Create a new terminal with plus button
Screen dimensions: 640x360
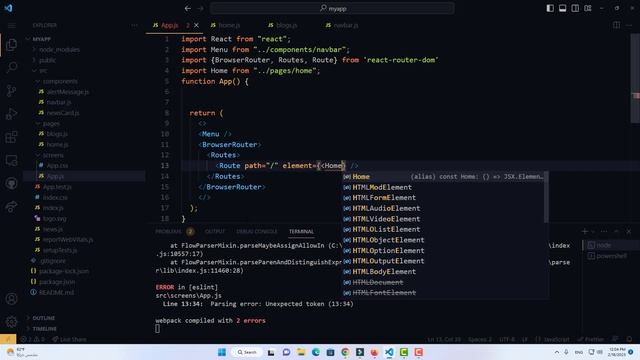[x=584, y=231]
